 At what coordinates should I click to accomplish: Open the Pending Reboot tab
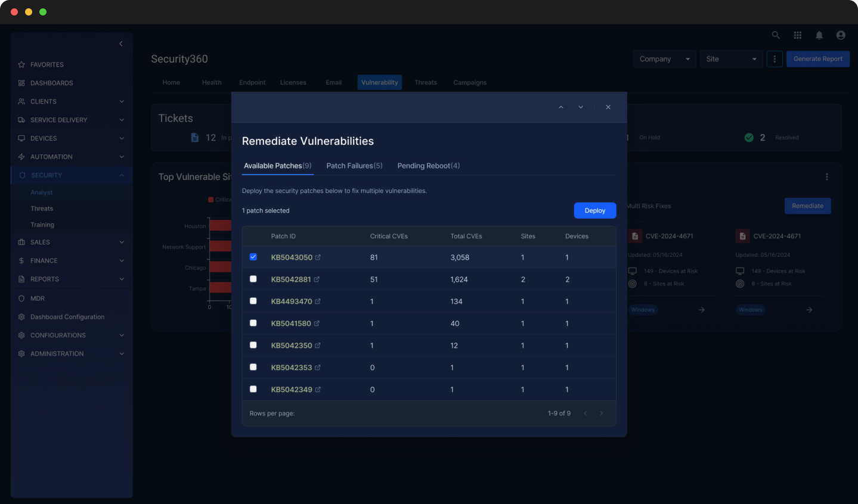click(x=428, y=166)
